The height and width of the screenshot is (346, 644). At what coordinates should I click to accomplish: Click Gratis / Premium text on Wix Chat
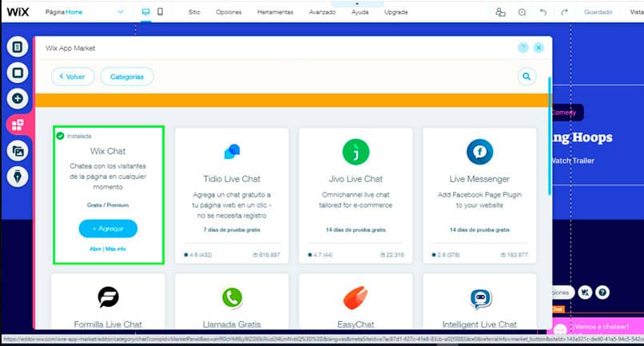(108, 205)
